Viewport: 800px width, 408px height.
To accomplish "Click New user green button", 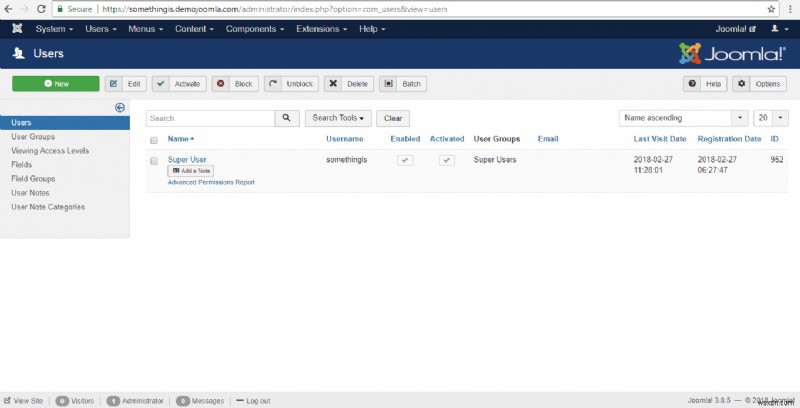I will 56,84.
